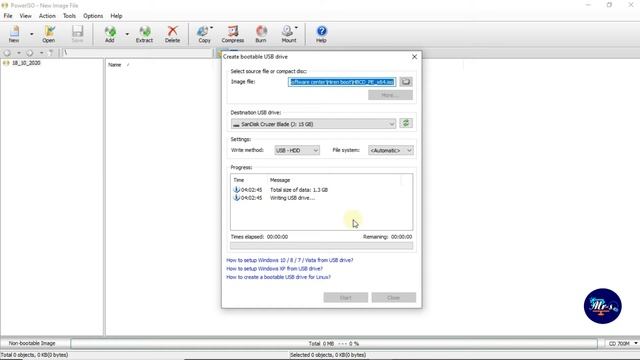Click the greyed-out Save toolbar icon
Viewport: 640px width, 360px height.
click(x=77, y=34)
